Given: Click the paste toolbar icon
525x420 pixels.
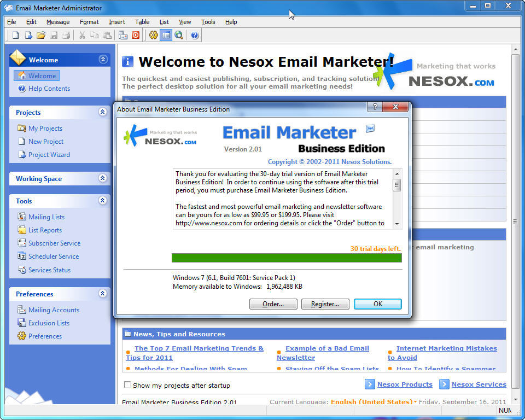Looking at the screenshot, I should [x=107, y=35].
